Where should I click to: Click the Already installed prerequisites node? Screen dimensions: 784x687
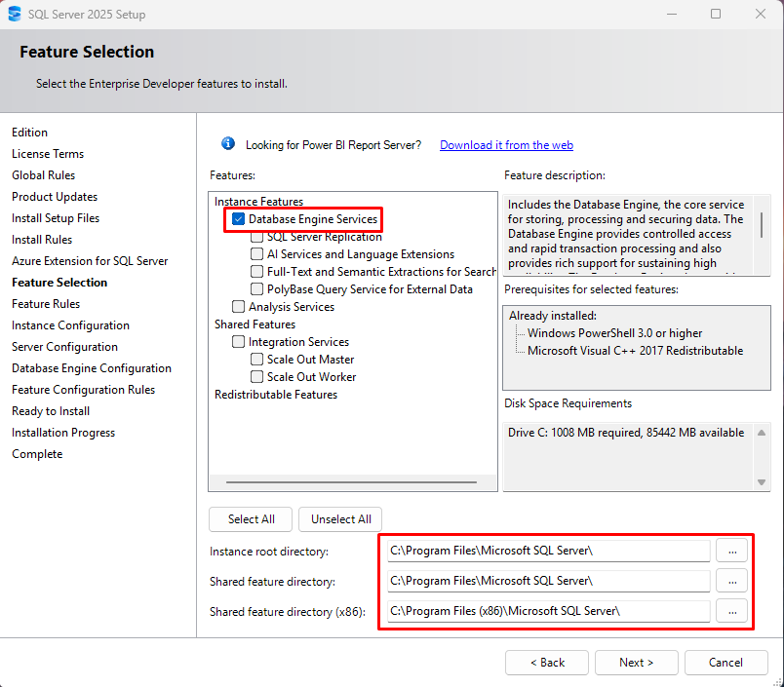tap(553, 316)
